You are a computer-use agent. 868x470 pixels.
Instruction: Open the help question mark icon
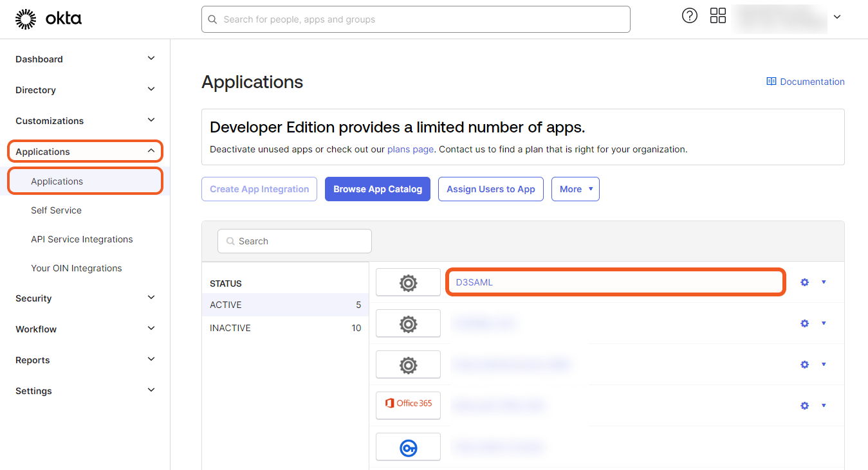pos(689,16)
